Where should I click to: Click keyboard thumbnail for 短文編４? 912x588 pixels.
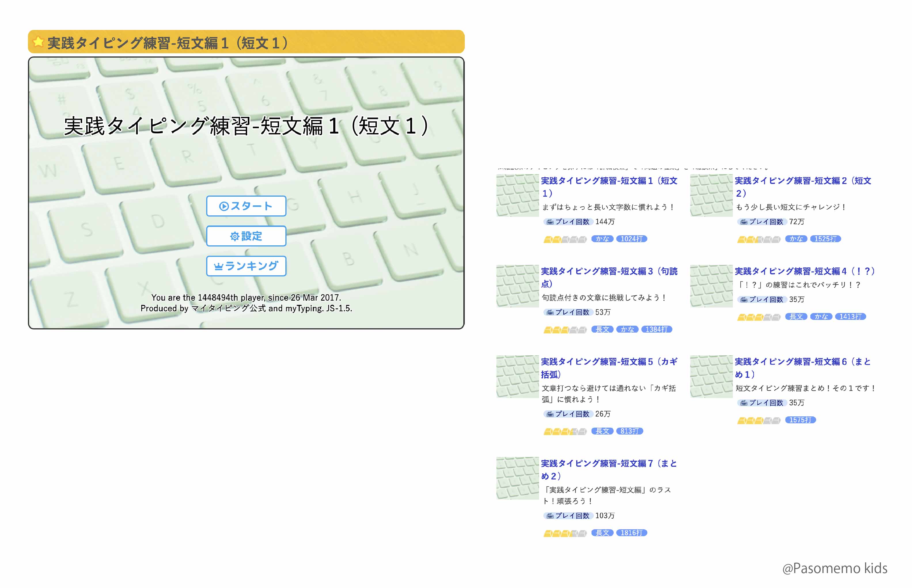(x=711, y=286)
